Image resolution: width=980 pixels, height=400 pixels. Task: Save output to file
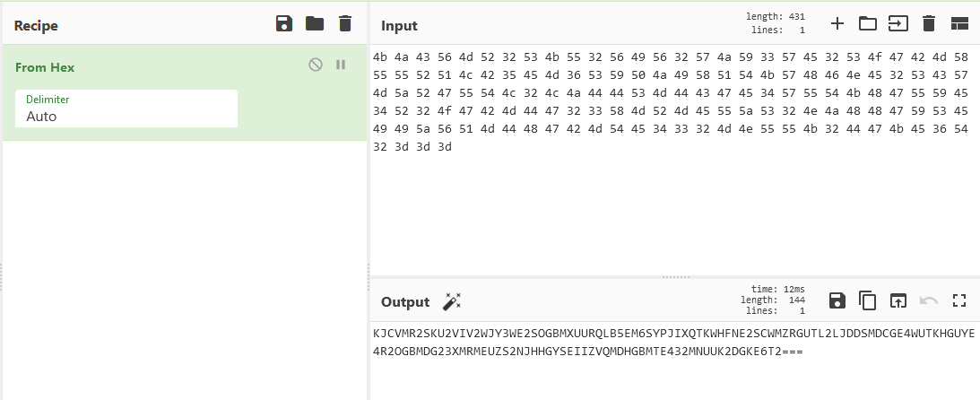[837, 301]
